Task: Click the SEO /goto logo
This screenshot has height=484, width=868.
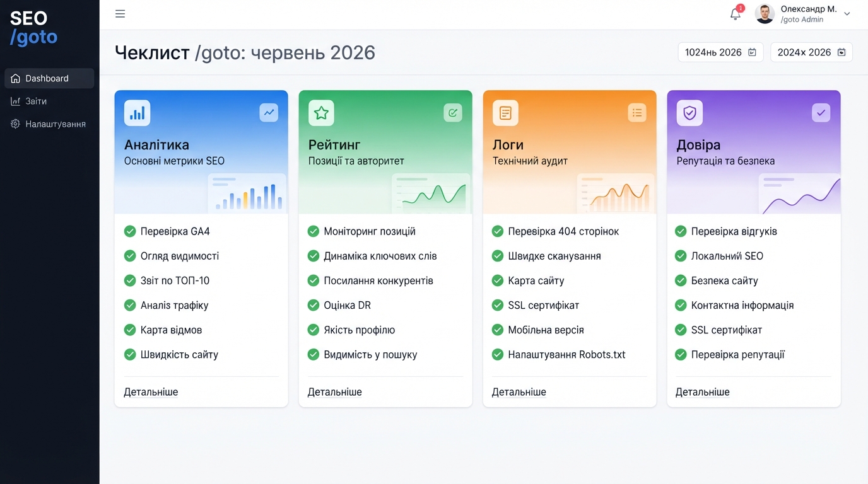Action: pyautogui.click(x=33, y=28)
